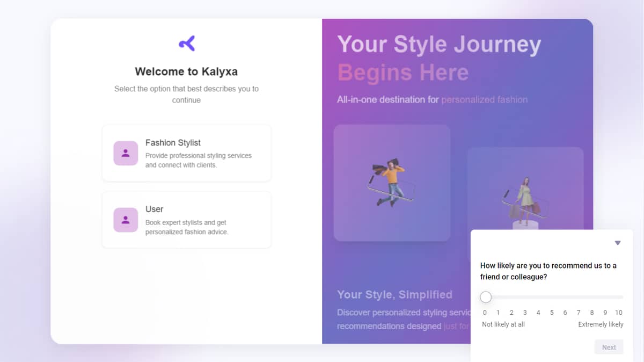Select the User person icon
This screenshot has width=644, height=362.
[126, 220]
